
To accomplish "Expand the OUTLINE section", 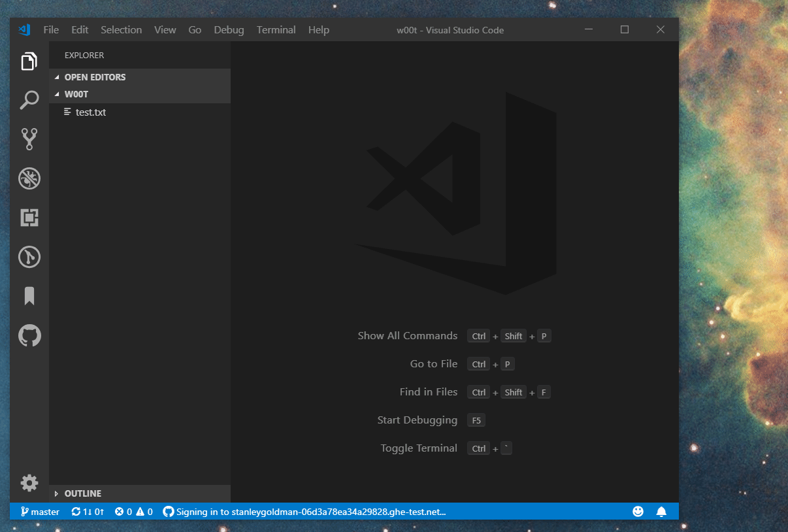I will [83, 493].
